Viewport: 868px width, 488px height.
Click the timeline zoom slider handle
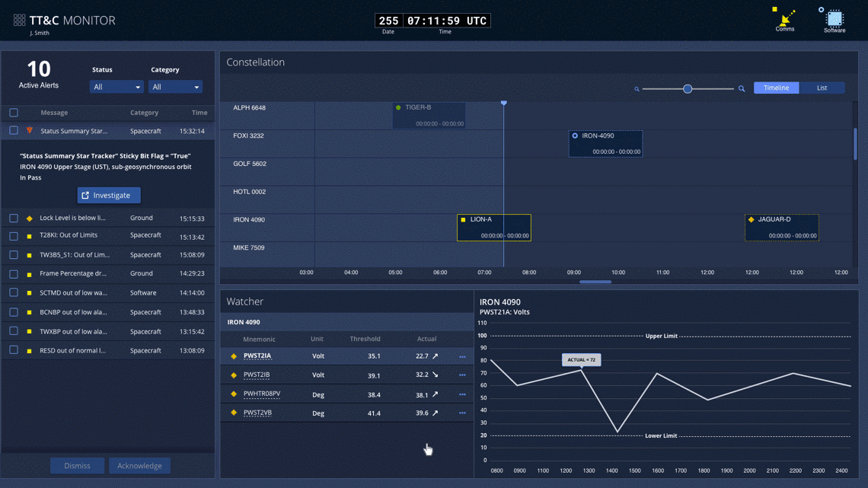(688, 89)
